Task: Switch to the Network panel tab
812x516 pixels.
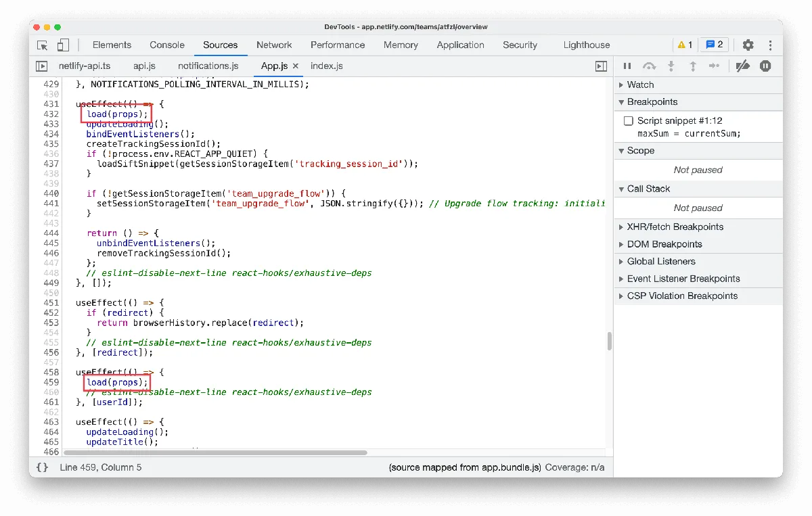Action: 274,45
